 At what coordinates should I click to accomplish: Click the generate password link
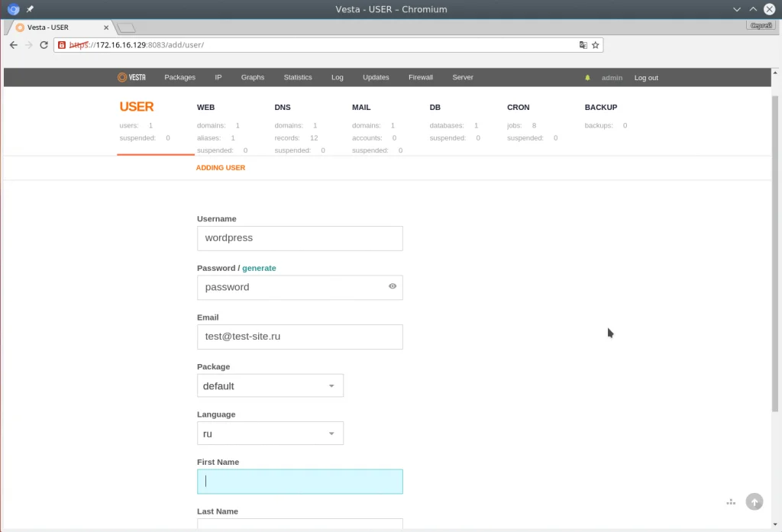click(259, 268)
